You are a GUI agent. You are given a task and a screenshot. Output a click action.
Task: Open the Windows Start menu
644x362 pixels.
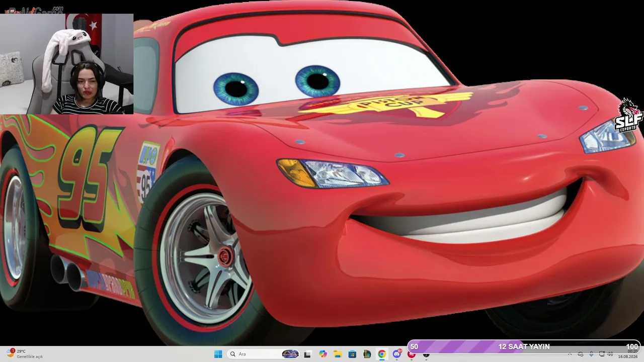[218, 354]
